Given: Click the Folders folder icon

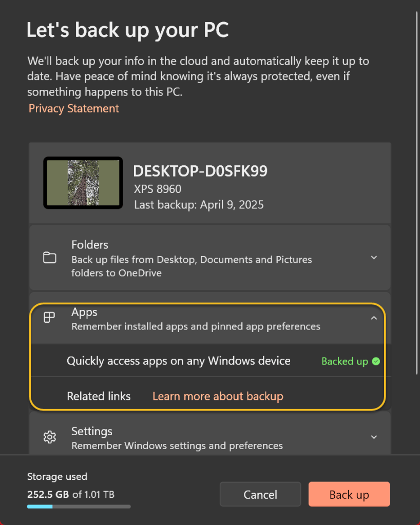Looking at the screenshot, I should 50,258.
